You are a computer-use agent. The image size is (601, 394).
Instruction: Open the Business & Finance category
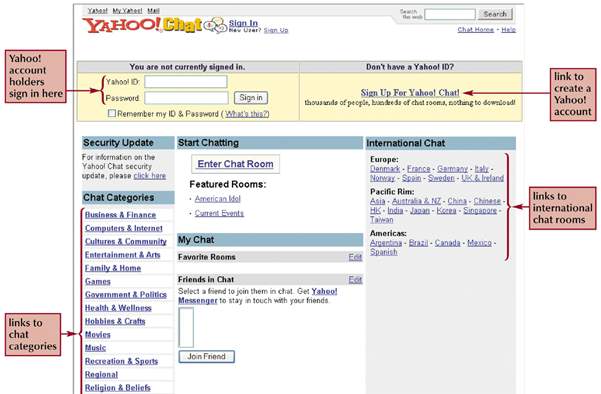point(120,215)
